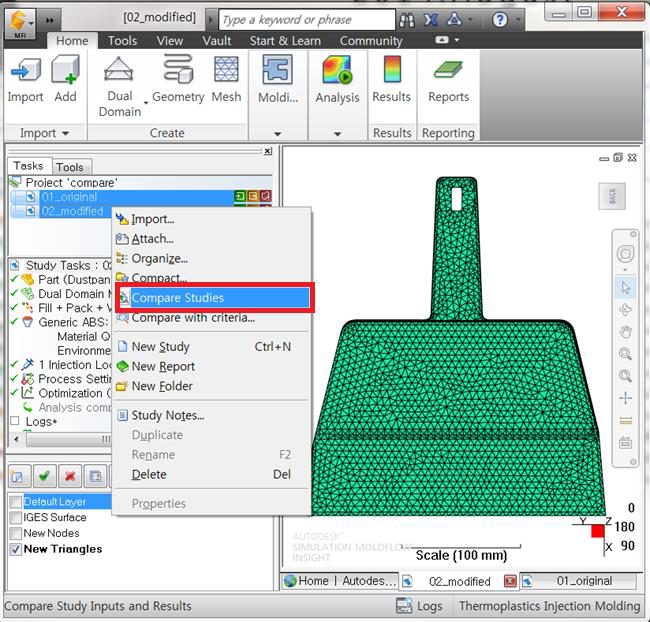650x622 pixels.
Task: Toggle the Default Layer checkbox
Action: coord(16,502)
